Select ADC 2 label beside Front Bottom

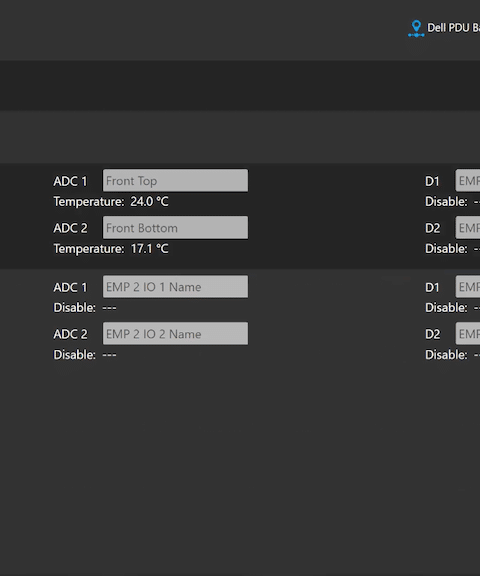pos(70,228)
